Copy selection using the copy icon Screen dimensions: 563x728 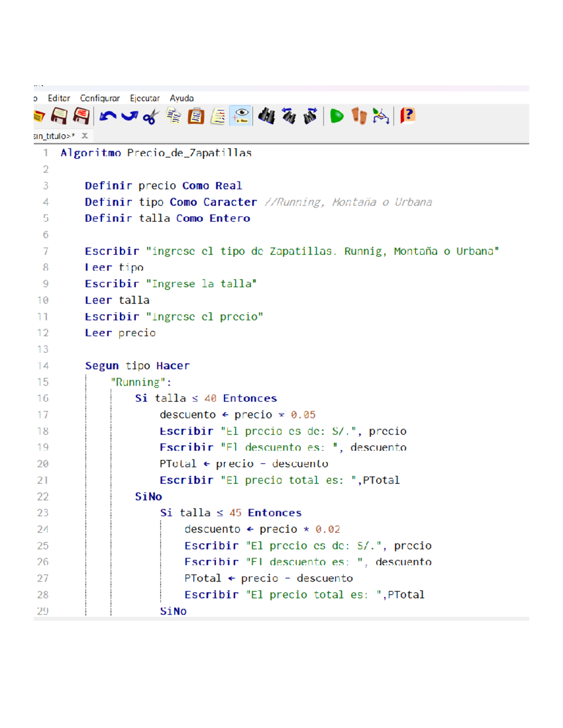pyautogui.click(x=174, y=116)
